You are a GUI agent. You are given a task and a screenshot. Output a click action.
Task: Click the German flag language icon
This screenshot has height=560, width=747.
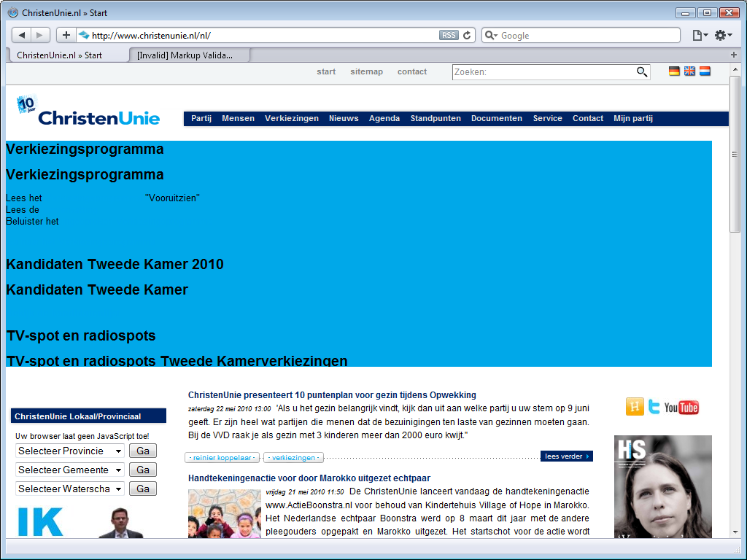point(674,71)
